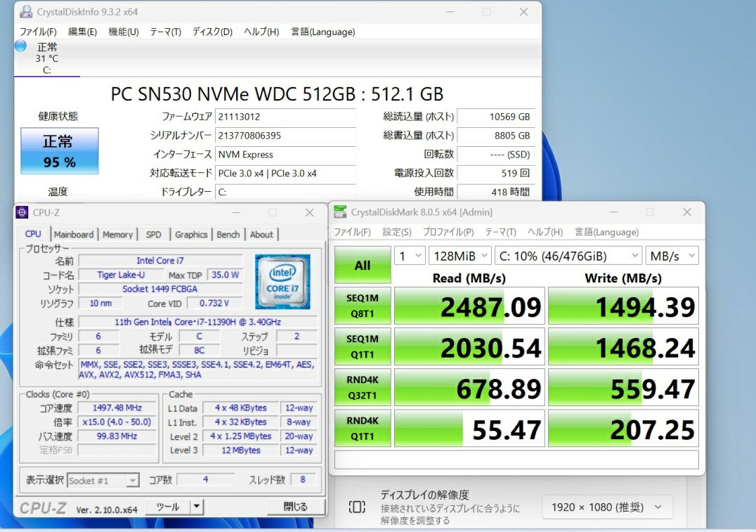The height and width of the screenshot is (532, 756).
Task: Click the PCIe 3.0 x4 transfer mode field
Action: 285,173
